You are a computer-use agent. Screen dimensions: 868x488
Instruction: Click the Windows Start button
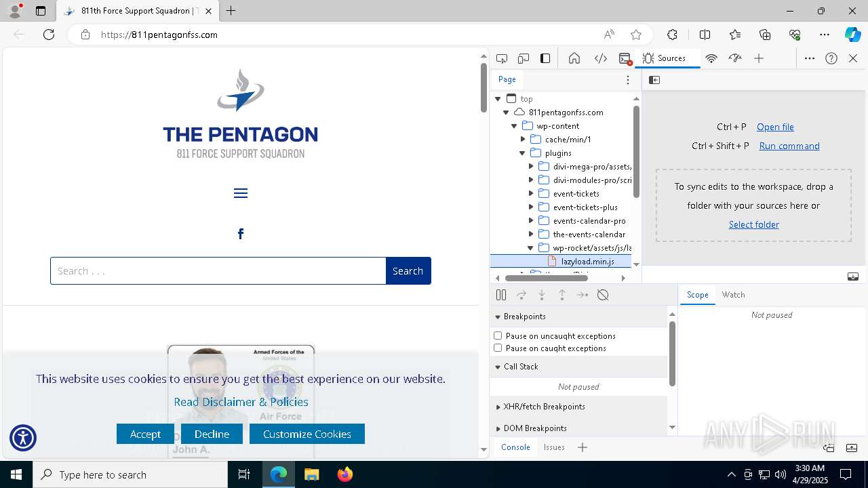(x=16, y=474)
